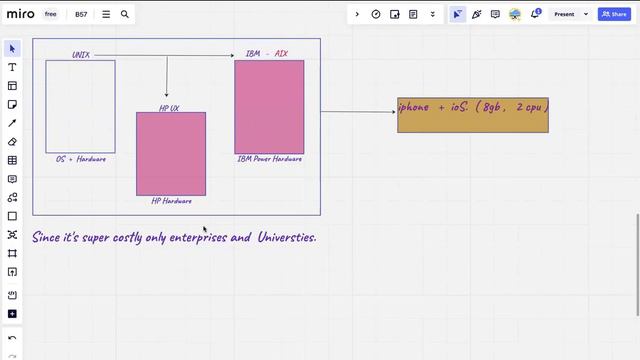The image size is (640, 360).
Task: Open the B57 board name
Action: [81, 14]
